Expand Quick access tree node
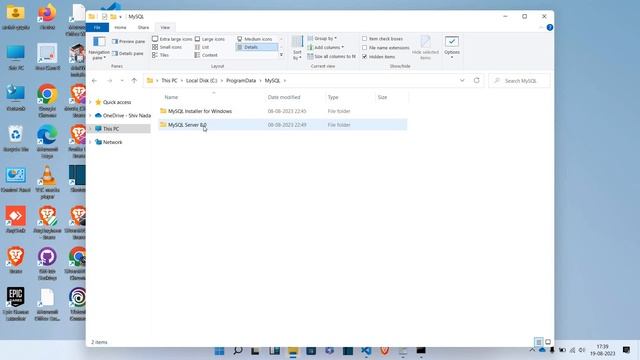640x360 pixels. [90, 102]
